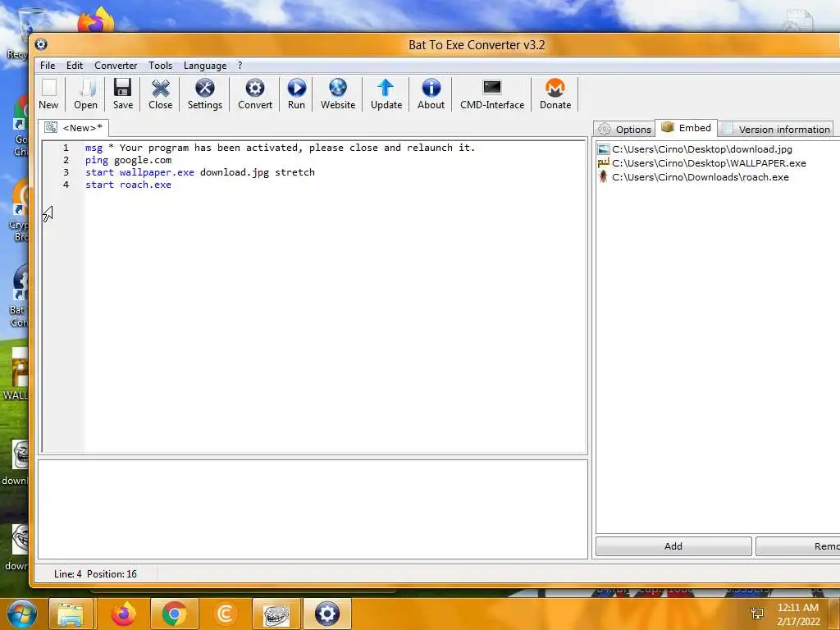
Task: Click the path C:\Users\Cirno\Desktop\WALLPAPER.exe
Action: coord(709,163)
